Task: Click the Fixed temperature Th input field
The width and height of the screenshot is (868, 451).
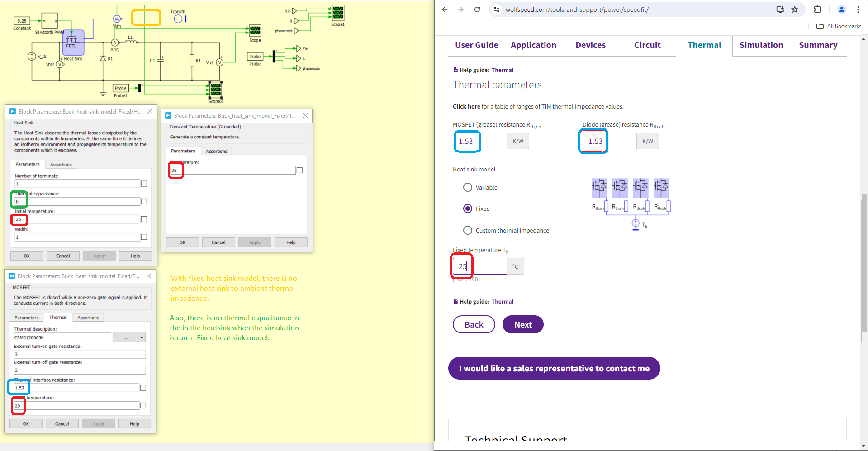Action: [x=479, y=266]
